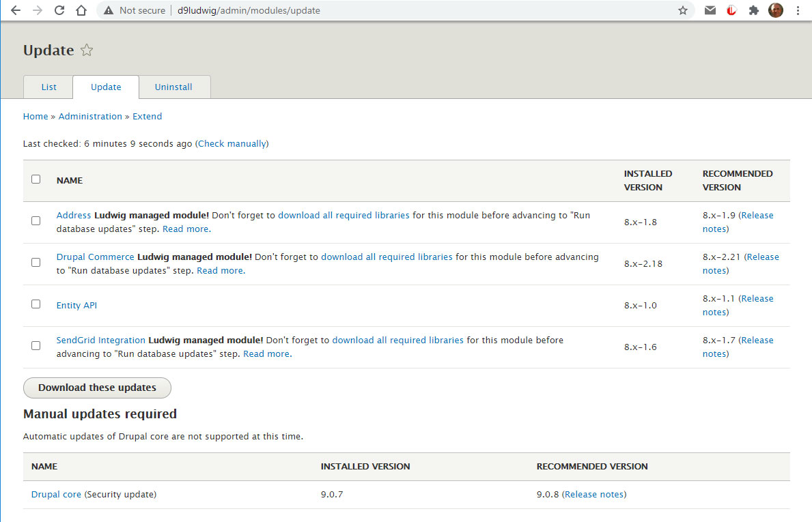Click installed version 8.x-1.0 cell
The image size is (812, 522).
(640, 306)
